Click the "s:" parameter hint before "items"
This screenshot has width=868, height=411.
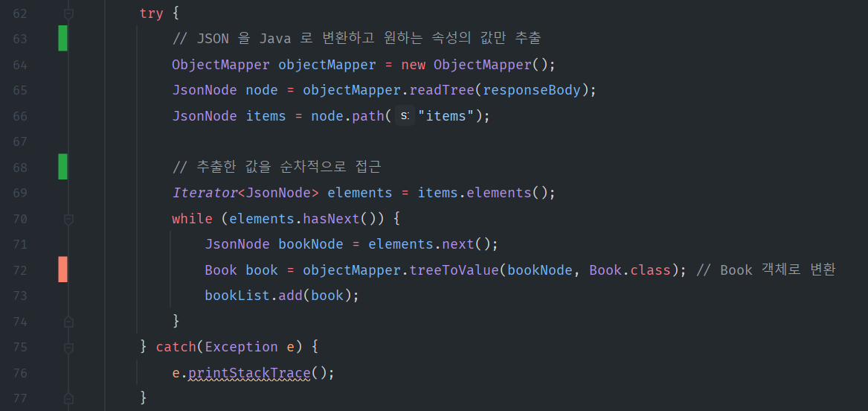[x=405, y=116]
